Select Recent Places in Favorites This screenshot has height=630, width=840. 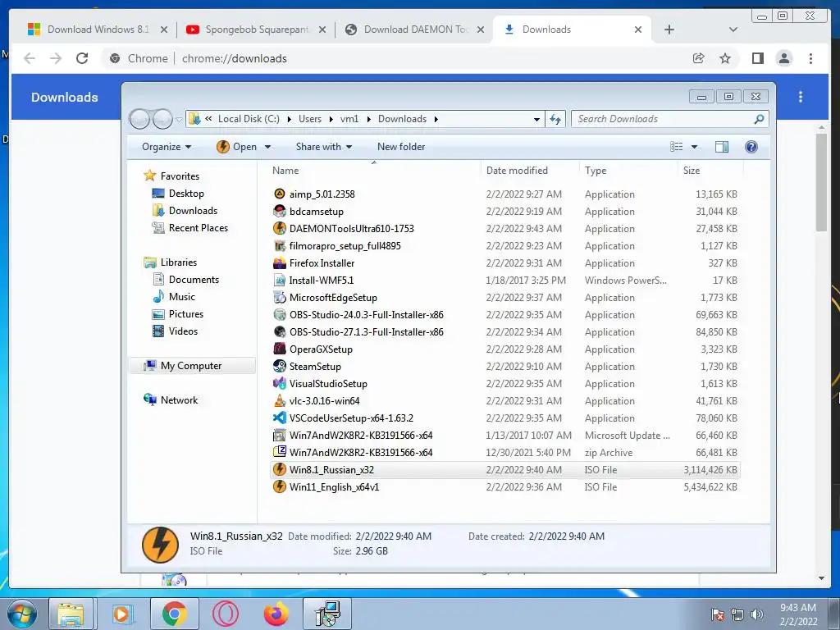click(199, 228)
